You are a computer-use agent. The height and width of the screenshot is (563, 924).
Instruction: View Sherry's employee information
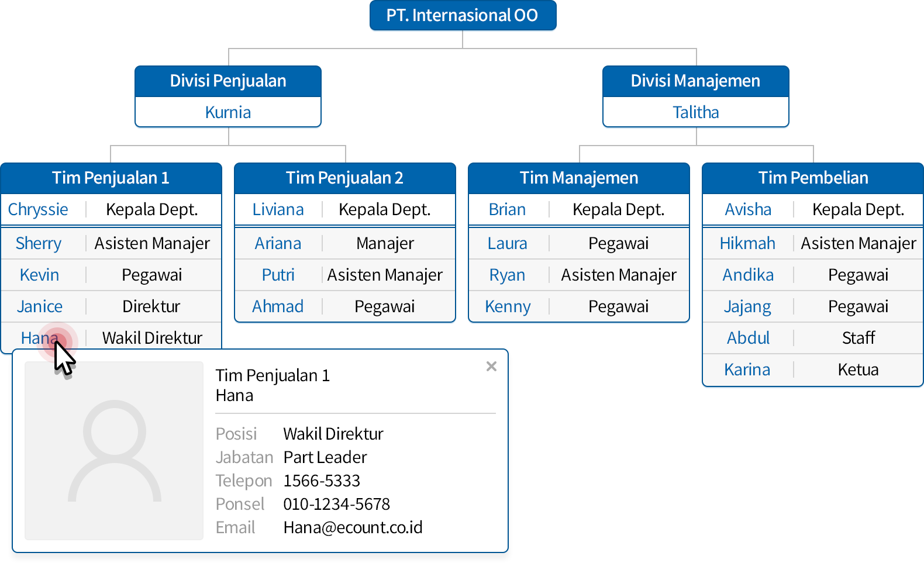[39, 243]
